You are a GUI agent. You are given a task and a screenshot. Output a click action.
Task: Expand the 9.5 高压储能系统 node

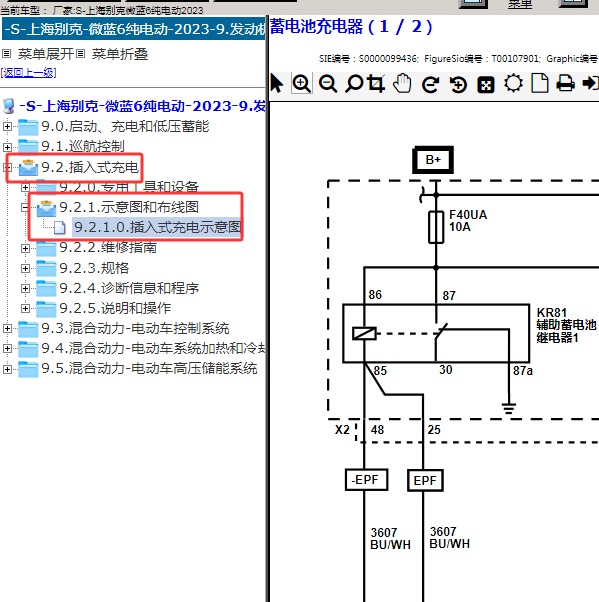coord(7,369)
